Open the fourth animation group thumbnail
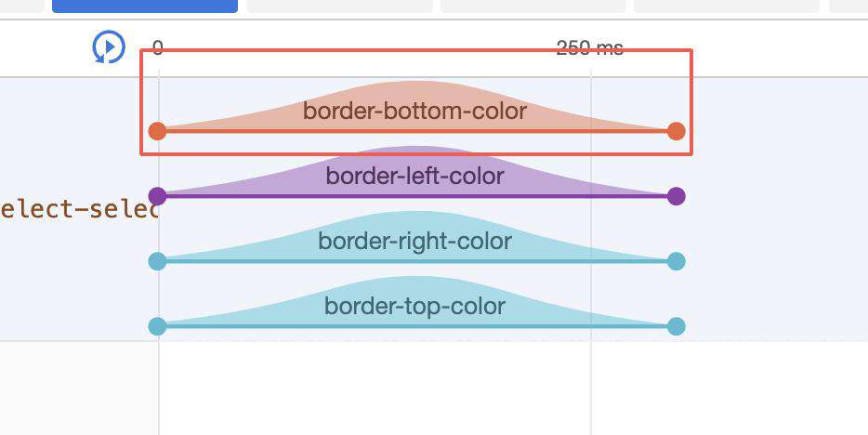Image resolution: width=868 pixels, height=435 pixels. point(727,7)
